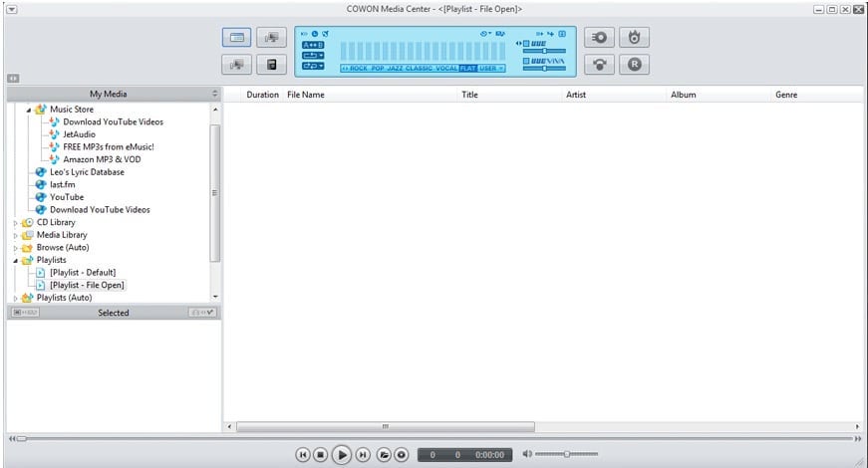Adjust the BBE level slider
Viewport: 868px width, 468px height.
[x=545, y=51]
